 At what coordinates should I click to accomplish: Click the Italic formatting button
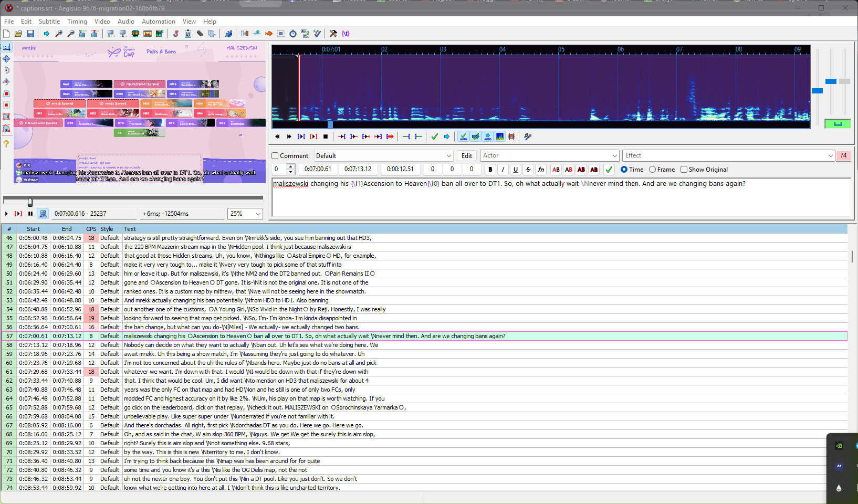[x=503, y=170]
